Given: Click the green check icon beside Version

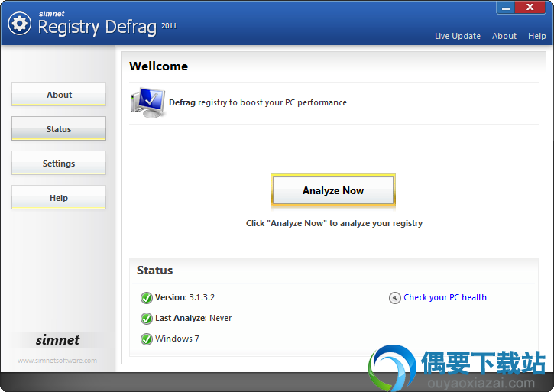Looking at the screenshot, I should (146, 298).
